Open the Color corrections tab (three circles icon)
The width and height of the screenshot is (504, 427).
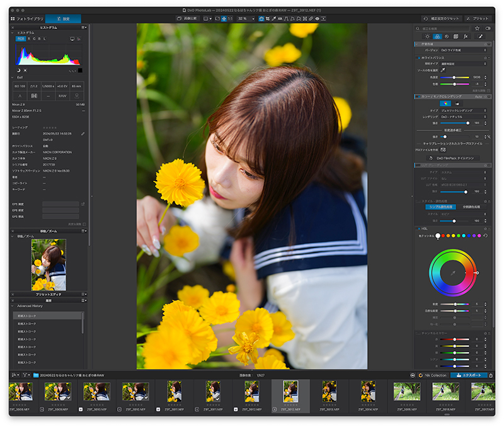437,37
